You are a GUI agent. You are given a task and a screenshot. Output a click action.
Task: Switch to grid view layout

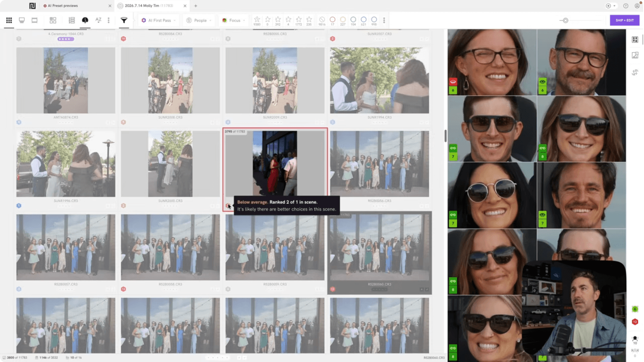(x=9, y=20)
